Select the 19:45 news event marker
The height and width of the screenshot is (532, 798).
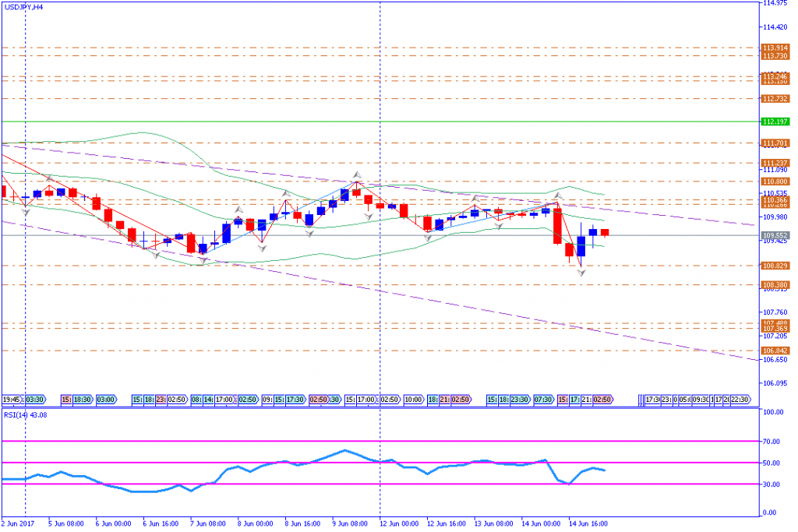[x=12, y=400]
